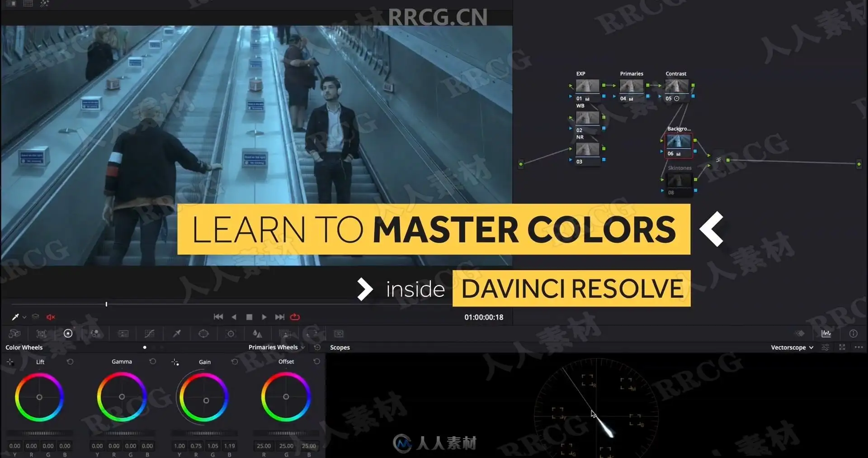Select the viewer color picker tool

coord(15,317)
